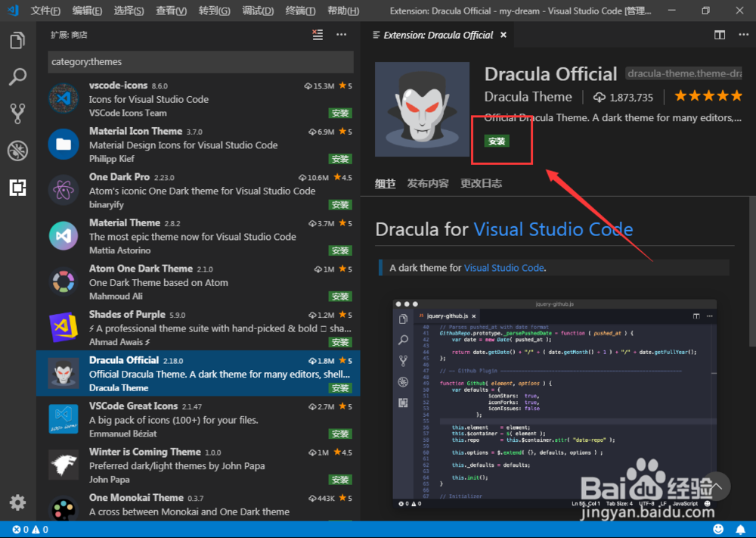Click the Winter is Coming wolf icon
The width and height of the screenshot is (756, 538).
(x=64, y=465)
